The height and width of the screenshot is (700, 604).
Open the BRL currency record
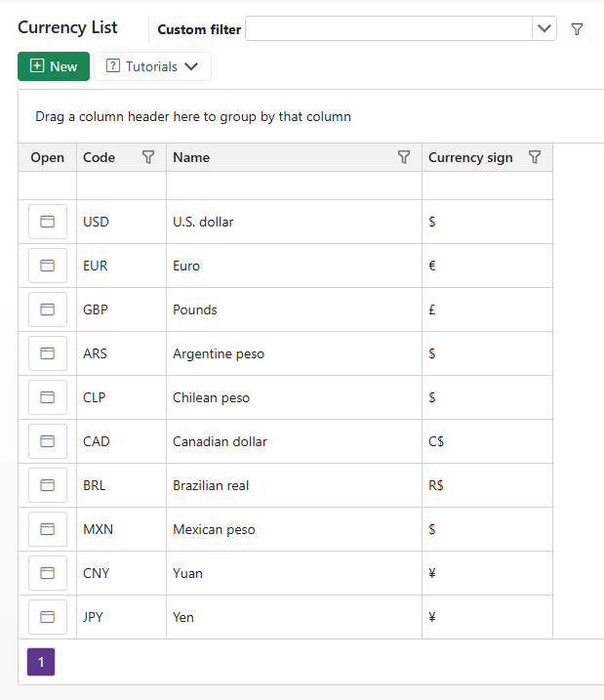[x=48, y=485]
